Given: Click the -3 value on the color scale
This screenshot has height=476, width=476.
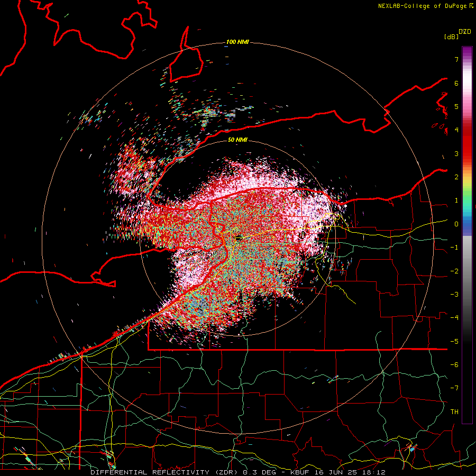Looking at the screenshot, I should pyautogui.click(x=454, y=295).
